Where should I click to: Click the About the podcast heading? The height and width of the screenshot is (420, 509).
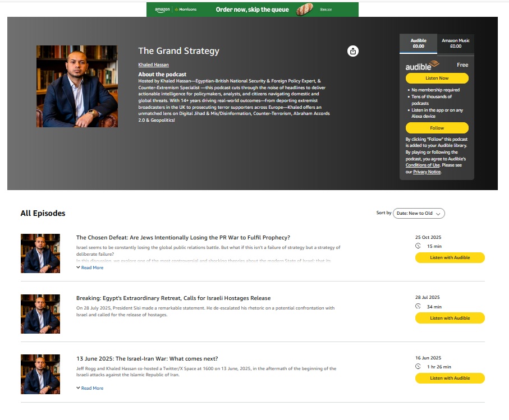162,74
